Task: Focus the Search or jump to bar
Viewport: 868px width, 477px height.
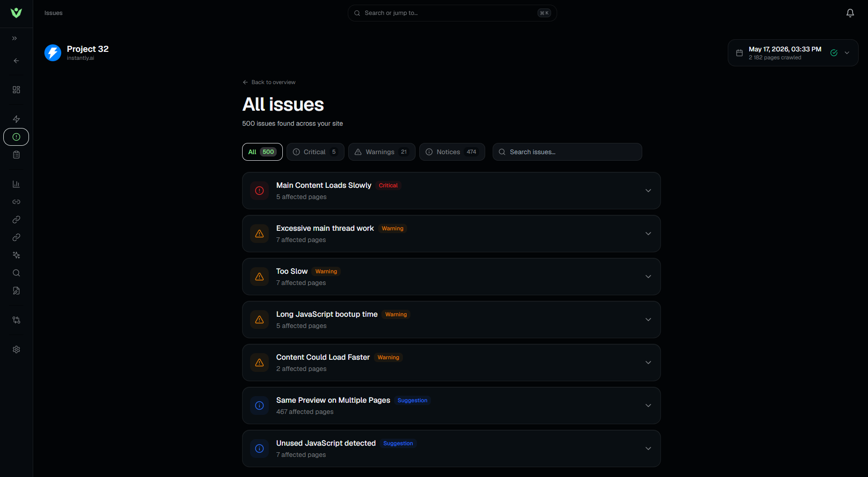Action: (452, 13)
